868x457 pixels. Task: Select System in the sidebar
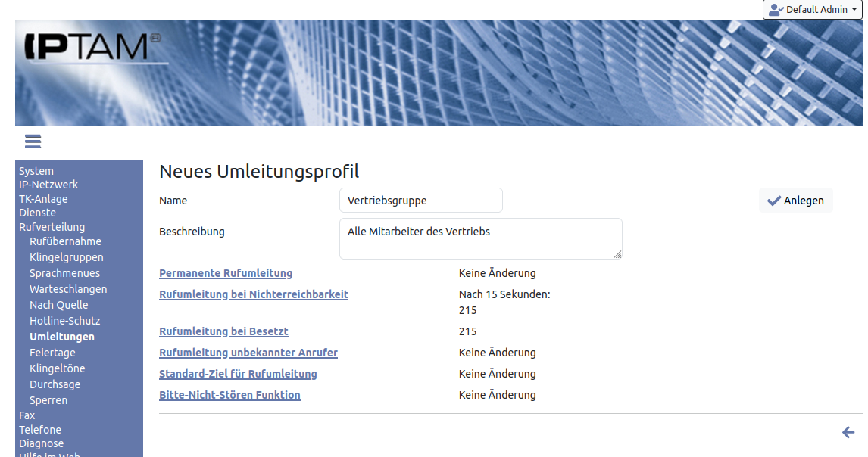[x=36, y=171]
